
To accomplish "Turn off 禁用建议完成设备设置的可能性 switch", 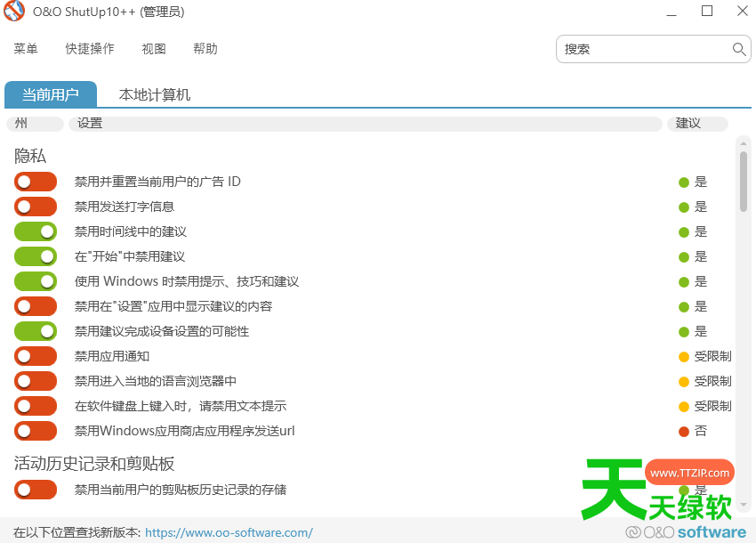I will pyautogui.click(x=36, y=331).
